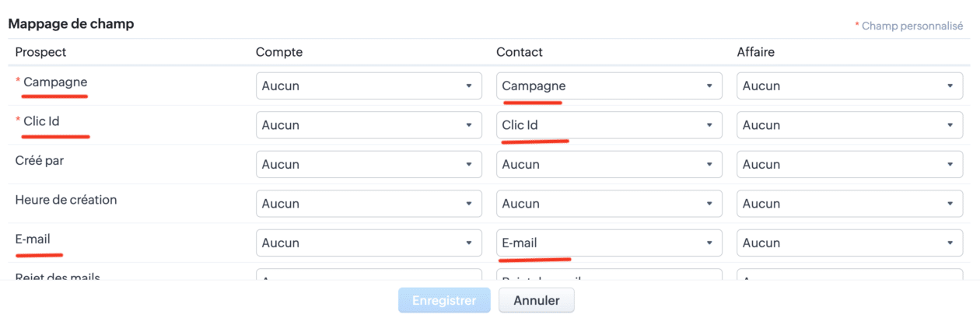
Task: Open Compte dropdown for Clic Id row
Action: point(369,125)
